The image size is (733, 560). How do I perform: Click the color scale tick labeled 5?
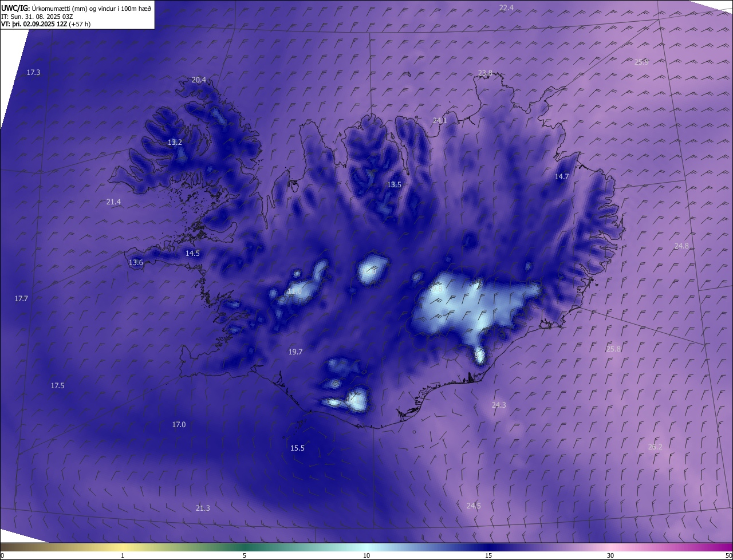245,555
